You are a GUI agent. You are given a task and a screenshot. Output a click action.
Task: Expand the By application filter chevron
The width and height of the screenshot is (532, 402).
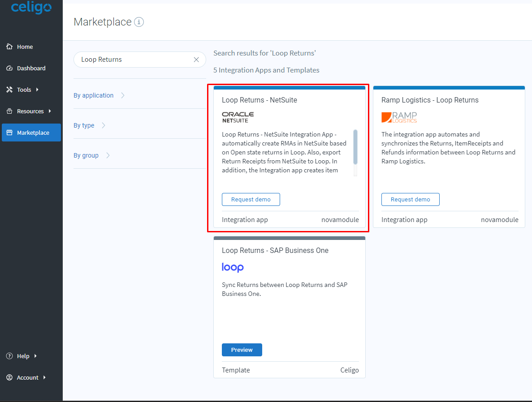coord(123,96)
